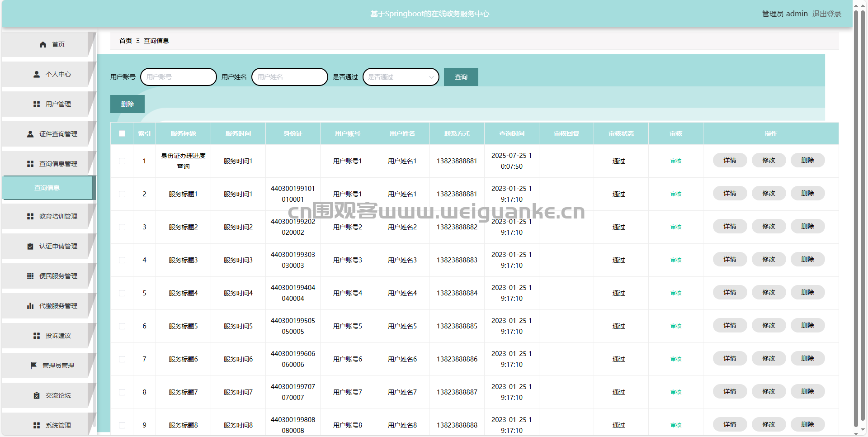This screenshot has height=437, width=868.
Task: Click the bar chart icon beside 代缴服务管理
Action: (30, 306)
